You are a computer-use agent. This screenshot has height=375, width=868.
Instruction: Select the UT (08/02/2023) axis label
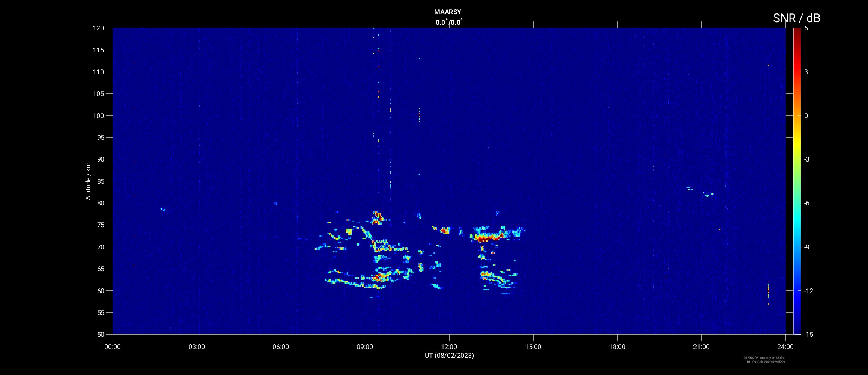pyautogui.click(x=449, y=355)
